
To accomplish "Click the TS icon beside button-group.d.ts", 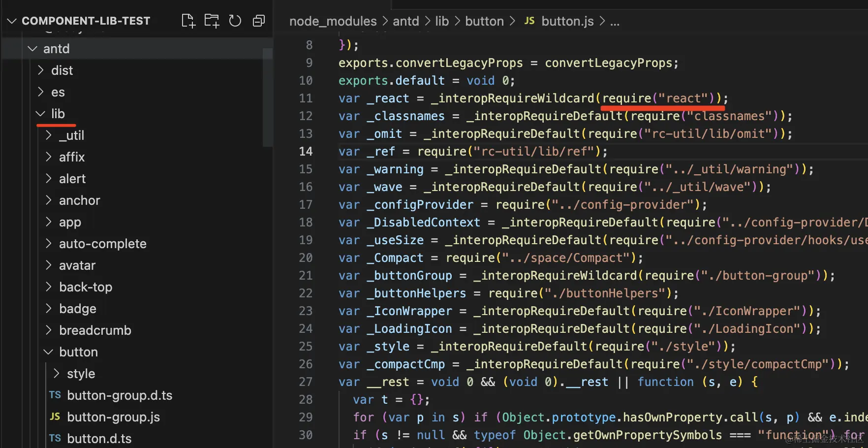I will pos(55,395).
